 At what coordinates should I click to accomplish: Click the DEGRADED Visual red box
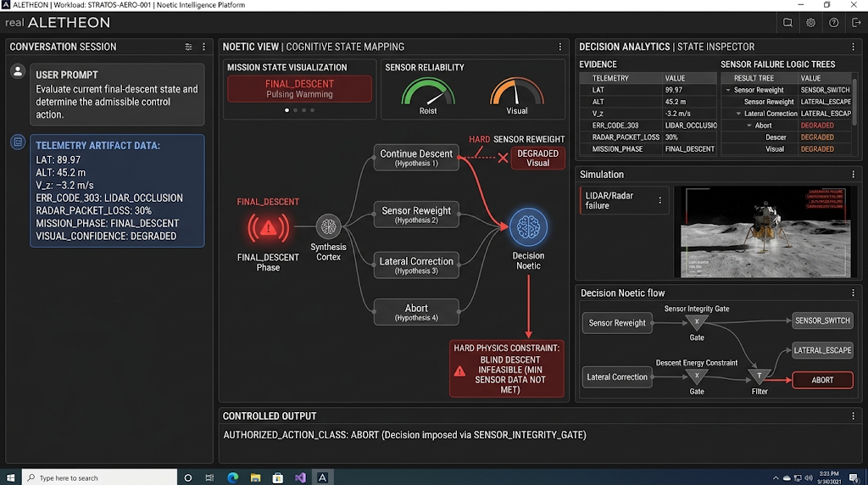[537, 158]
